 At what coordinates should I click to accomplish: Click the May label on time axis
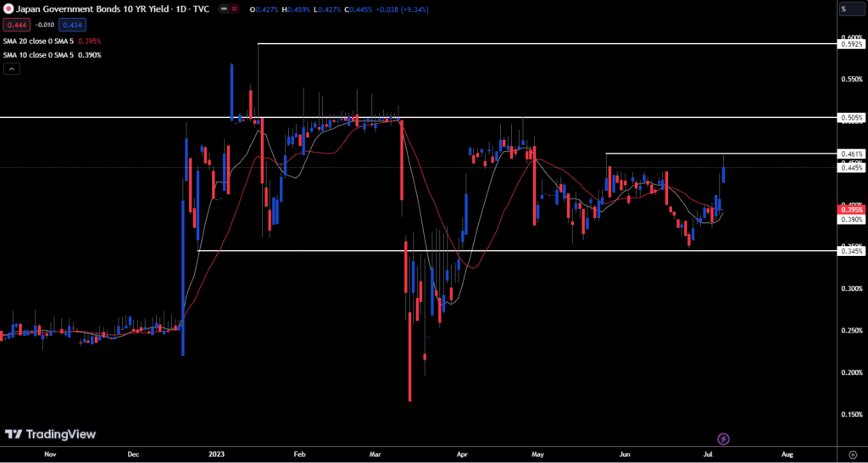539,454
